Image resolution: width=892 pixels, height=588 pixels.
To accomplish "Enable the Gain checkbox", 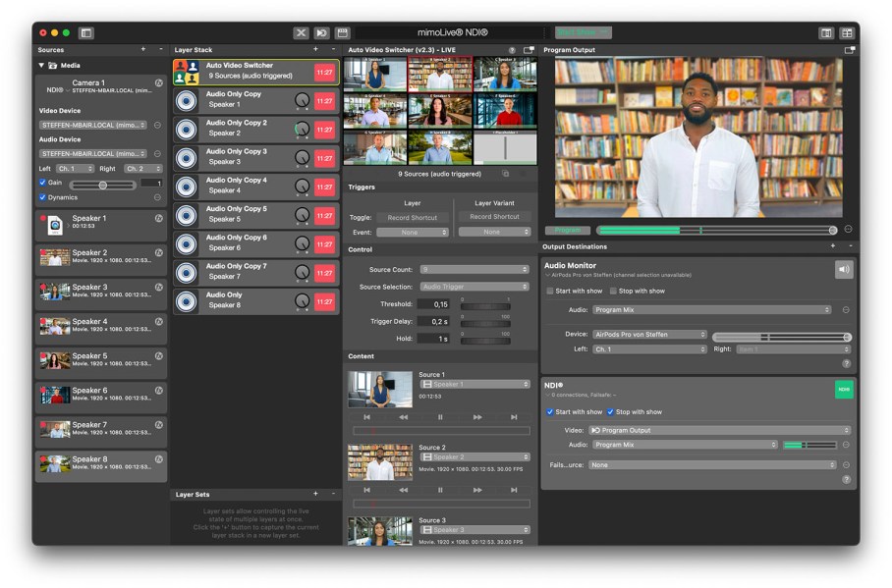I will pos(42,183).
